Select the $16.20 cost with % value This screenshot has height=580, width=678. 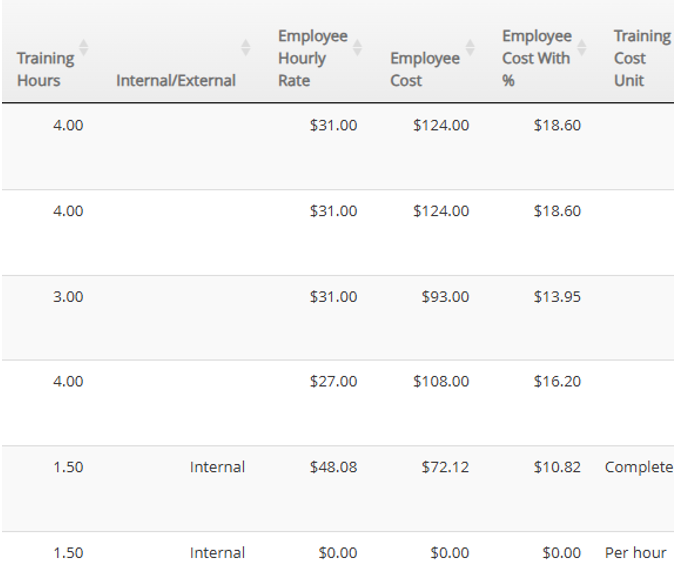pyautogui.click(x=557, y=382)
